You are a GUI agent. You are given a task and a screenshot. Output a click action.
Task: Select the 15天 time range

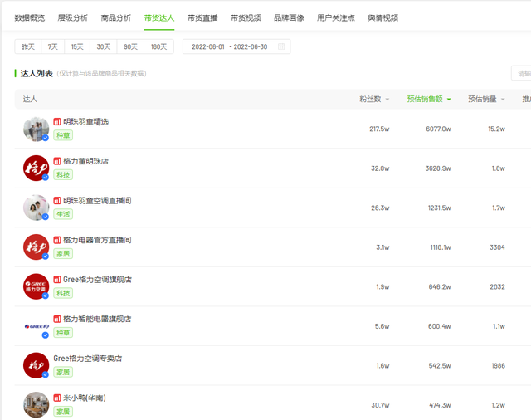(x=77, y=46)
